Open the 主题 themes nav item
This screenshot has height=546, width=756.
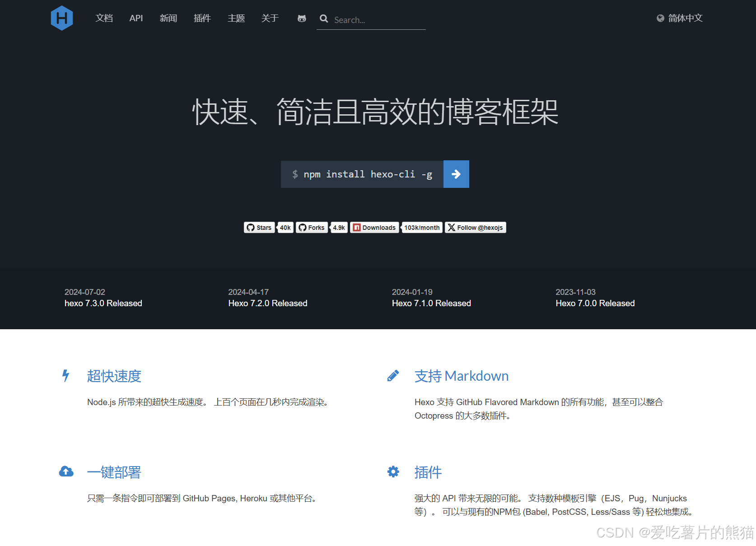[x=236, y=18]
